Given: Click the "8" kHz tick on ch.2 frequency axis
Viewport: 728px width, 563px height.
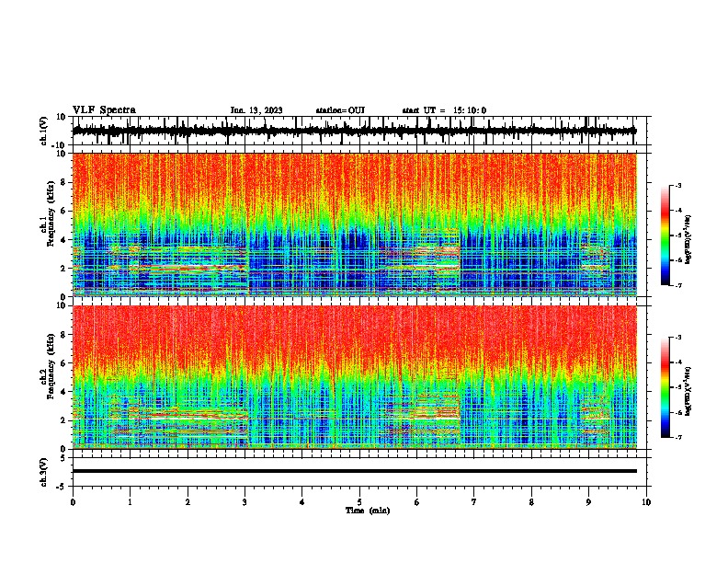Looking at the screenshot, I should pos(63,335).
